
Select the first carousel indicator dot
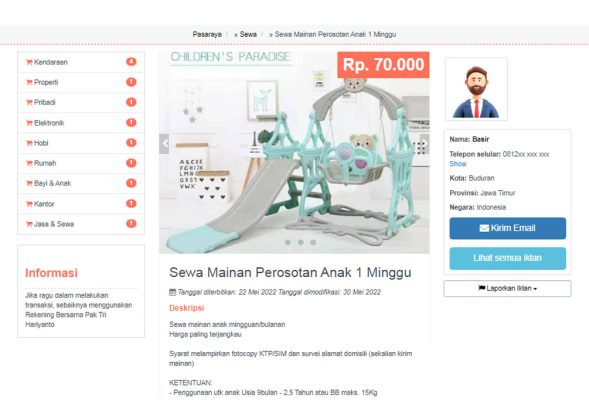click(288, 242)
